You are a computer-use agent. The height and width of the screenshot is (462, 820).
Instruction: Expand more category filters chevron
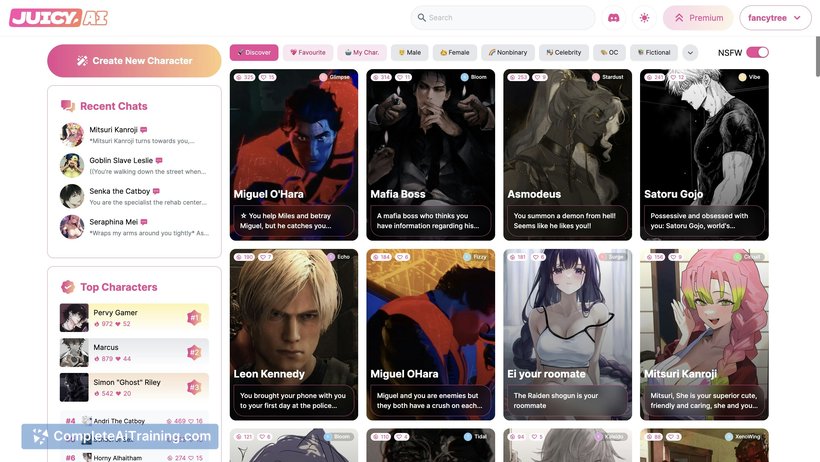(690, 52)
